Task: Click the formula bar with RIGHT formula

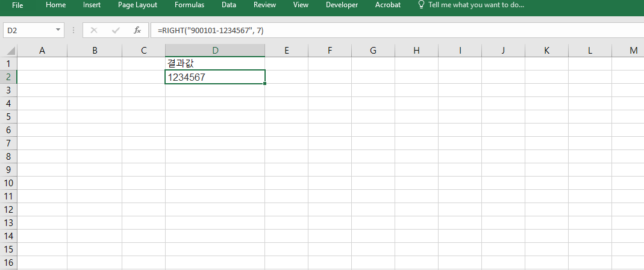Action: click(x=397, y=30)
